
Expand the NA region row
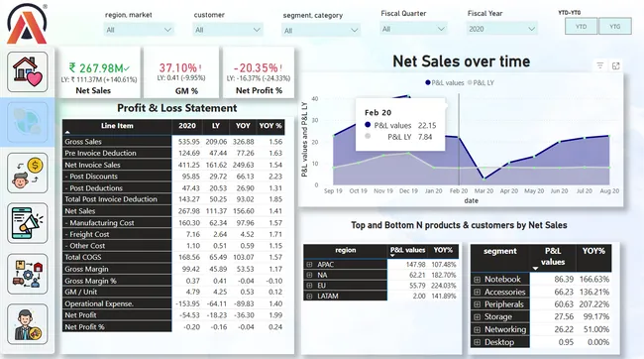[309, 275]
